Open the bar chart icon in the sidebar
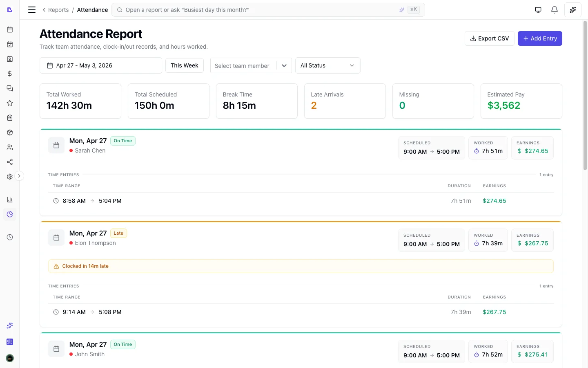 point(10,200)
